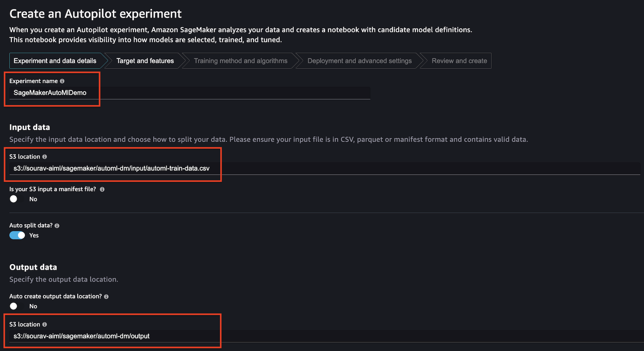Open the tooltip icon for input S3 location

pos(45,156)
